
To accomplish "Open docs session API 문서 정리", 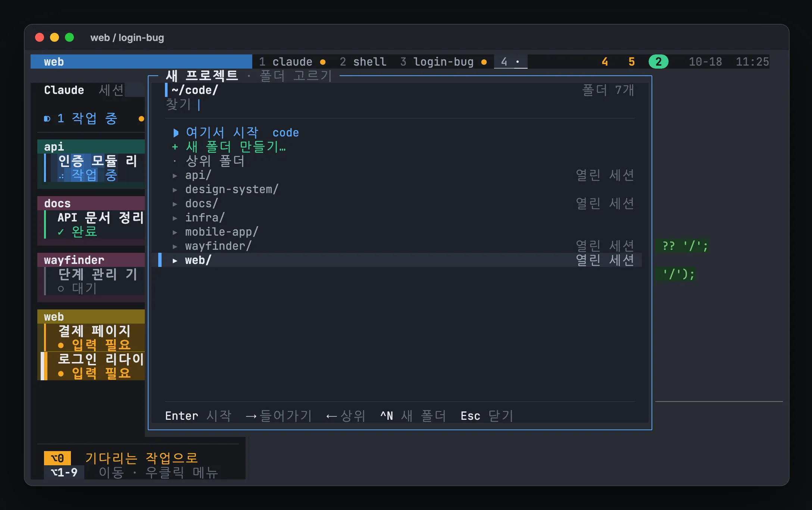I will pos(95,224).
